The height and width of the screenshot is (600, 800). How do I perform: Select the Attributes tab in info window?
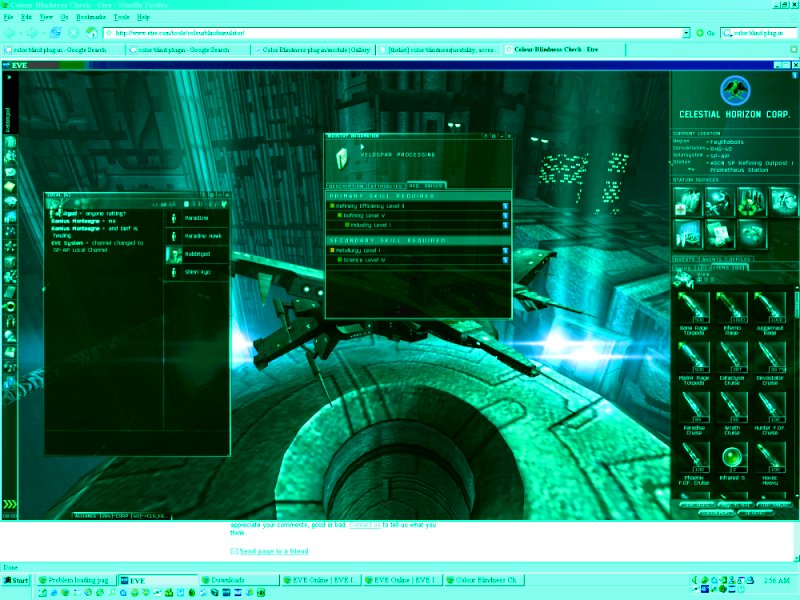click(386, 186)
